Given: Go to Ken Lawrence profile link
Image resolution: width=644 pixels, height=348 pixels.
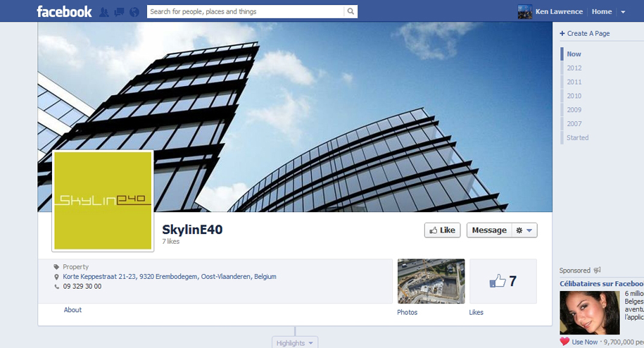Looking at the screenshot, I should (x=559, y=11).
